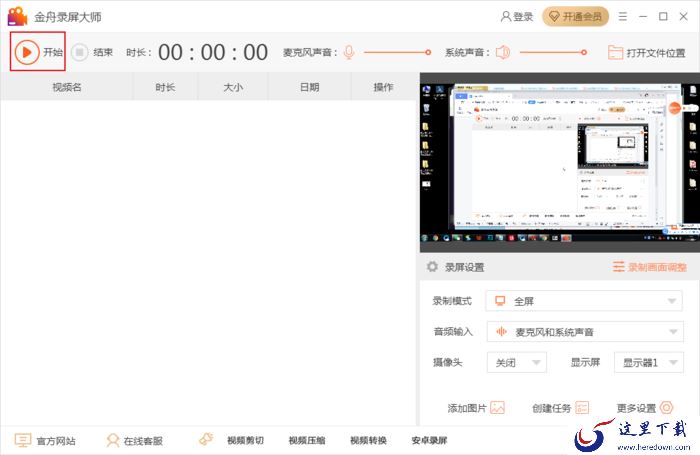Expand the 音频输入 dropdown

(x=585, y=332)
